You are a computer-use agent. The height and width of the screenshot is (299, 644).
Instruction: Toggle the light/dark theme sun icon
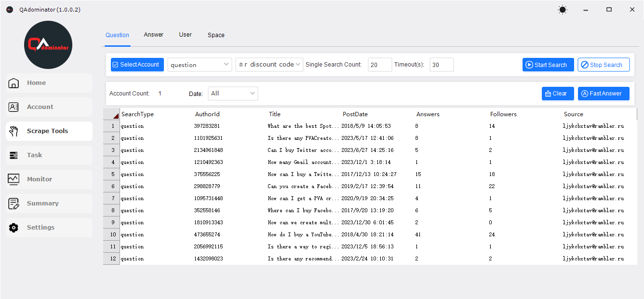pos(562,10)
